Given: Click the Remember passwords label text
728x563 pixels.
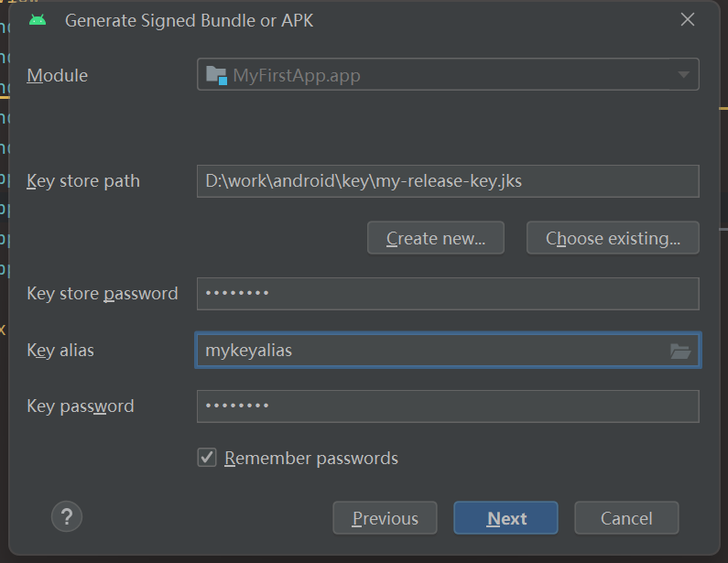Looking at the screenshot, I should point(311,458).
